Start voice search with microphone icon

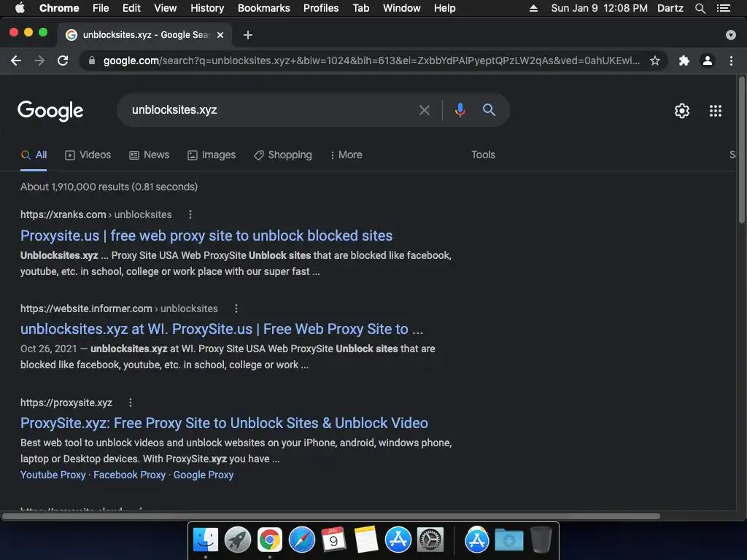click(x=460, y=110)
